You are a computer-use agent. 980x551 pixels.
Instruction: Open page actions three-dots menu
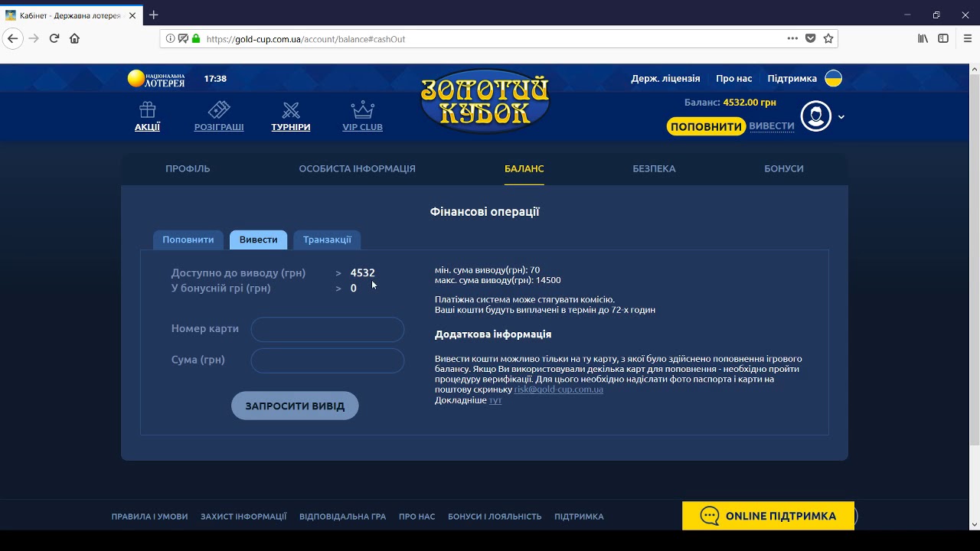792,38
